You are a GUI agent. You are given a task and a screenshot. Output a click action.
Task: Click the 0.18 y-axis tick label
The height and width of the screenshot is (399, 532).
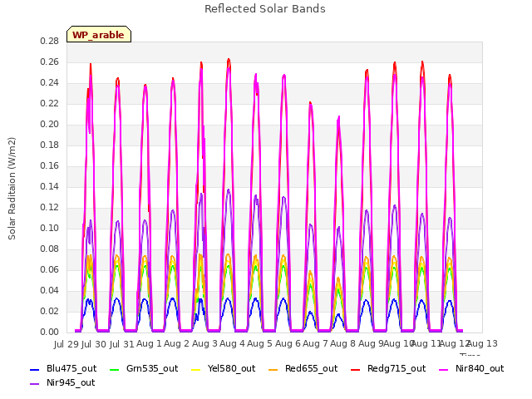pyautogui.click(x=49, y=145)
